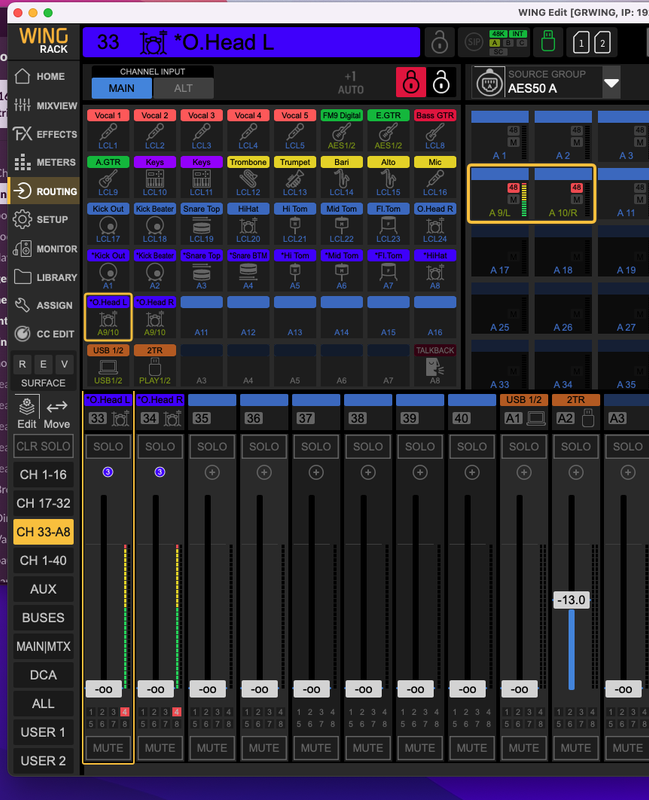Select the USER 1 layer button
Viewport: 649px width, 800px height.
(43, 732)
